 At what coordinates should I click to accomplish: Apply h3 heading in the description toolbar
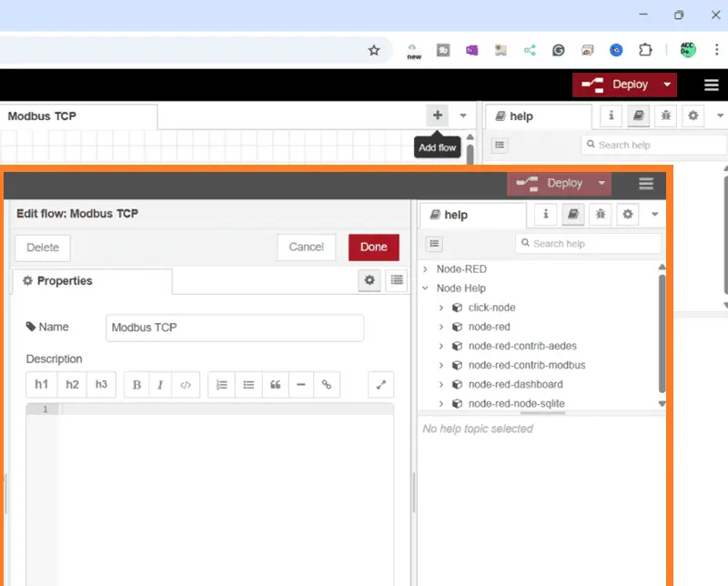(x=101, y=385)
